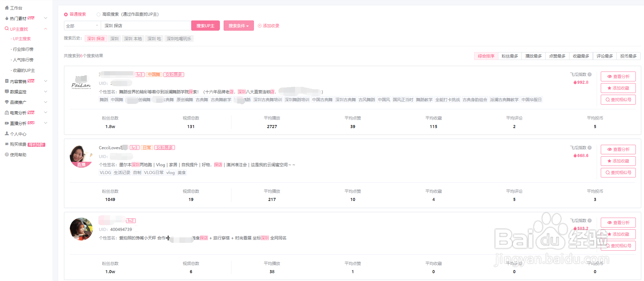This screenshot has height=281, width=644.
Task: Click the shop icon beside 电商分析
Action: (7, 112)
